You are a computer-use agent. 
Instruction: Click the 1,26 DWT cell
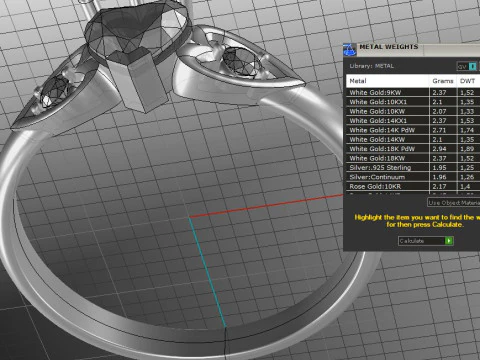[468, 177]
